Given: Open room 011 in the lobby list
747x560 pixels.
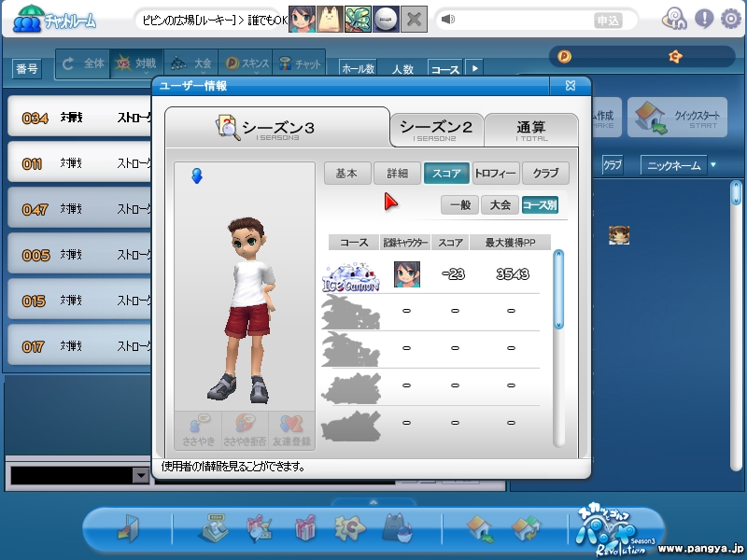Looking at the screenshot, I should 79,162.
